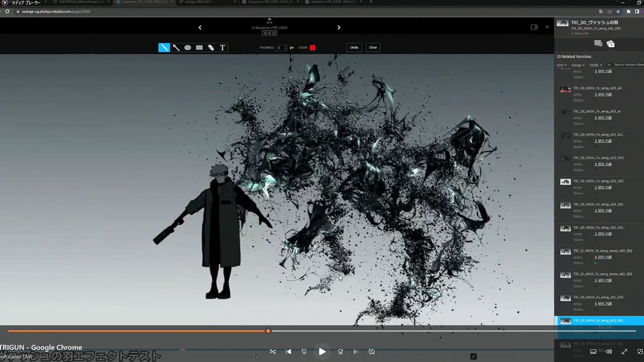
Task: Open the Fields dropdown
Action: [x=596, y=65]
